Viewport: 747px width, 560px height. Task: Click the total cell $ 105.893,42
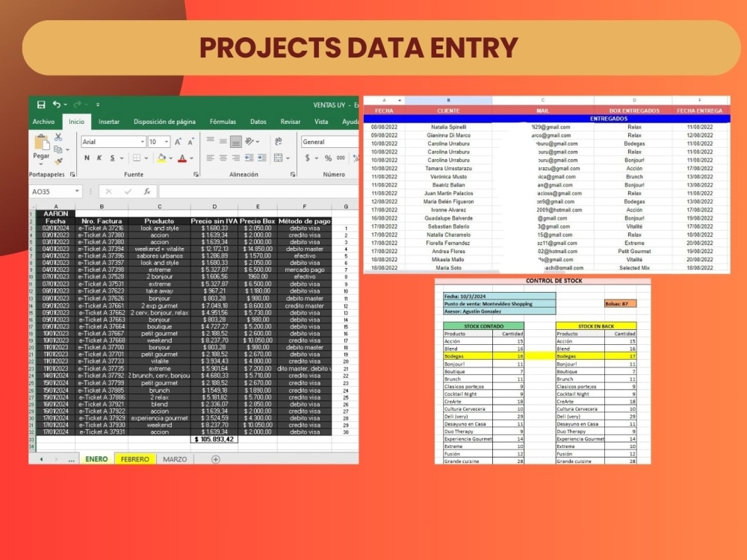coord(214,439)
